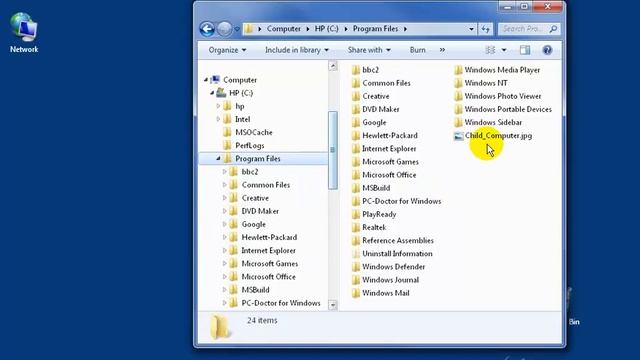This screenshot has height=360, width=640.
Task: Select MSBuild folder icon in file list
Action: point(356,188)
